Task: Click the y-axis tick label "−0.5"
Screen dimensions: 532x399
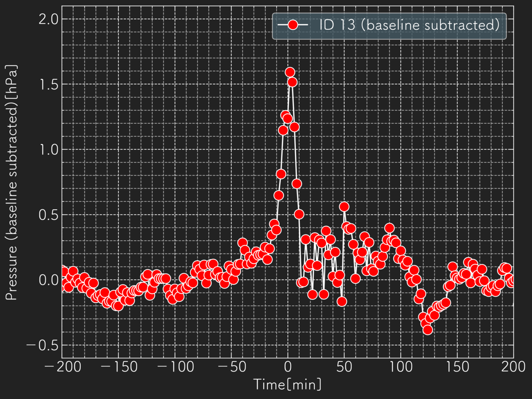Action: (x=41, y=345)
